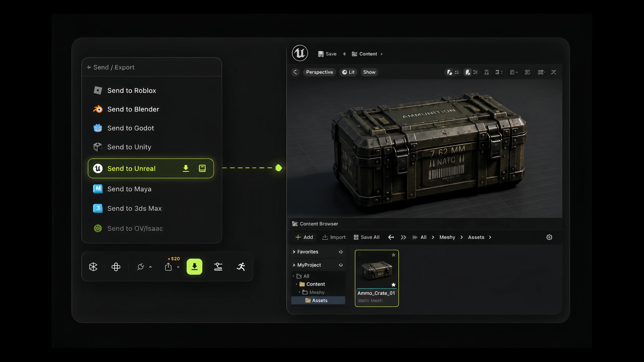Click the Maya M icon
The image size is (644, 362).
tap(98, 189)
